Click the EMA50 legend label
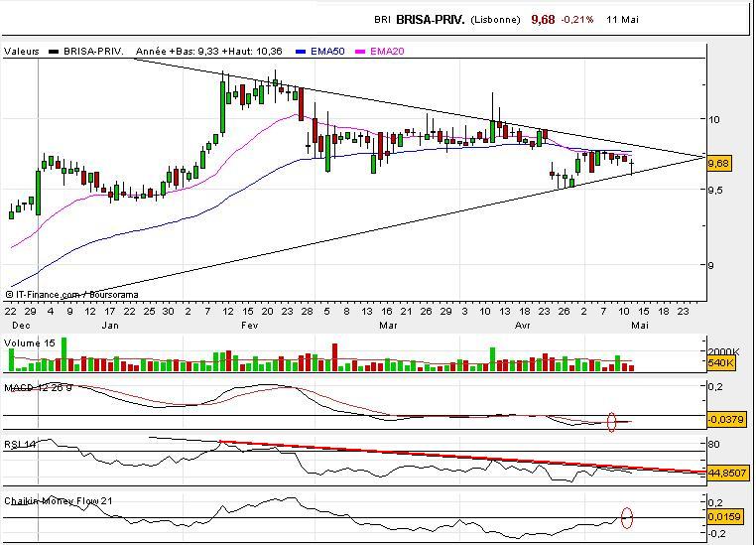The image size is (756, 545). (327, 51)
